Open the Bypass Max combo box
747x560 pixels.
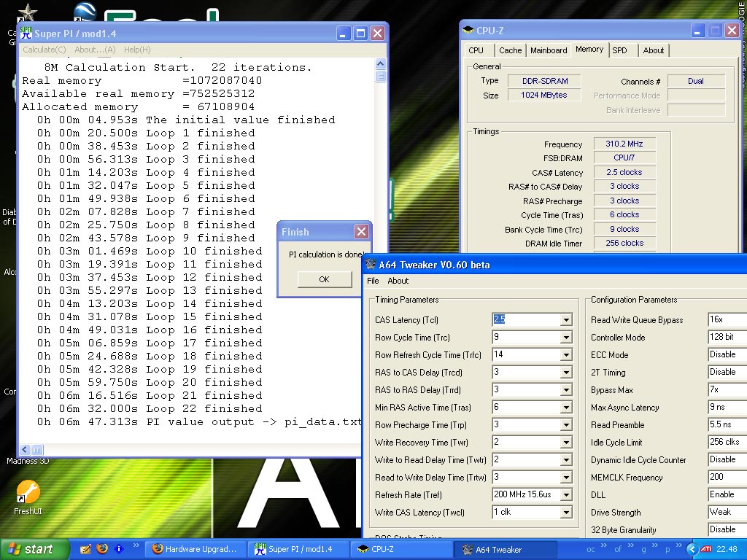pyautogui.click(x=727, y=389)
